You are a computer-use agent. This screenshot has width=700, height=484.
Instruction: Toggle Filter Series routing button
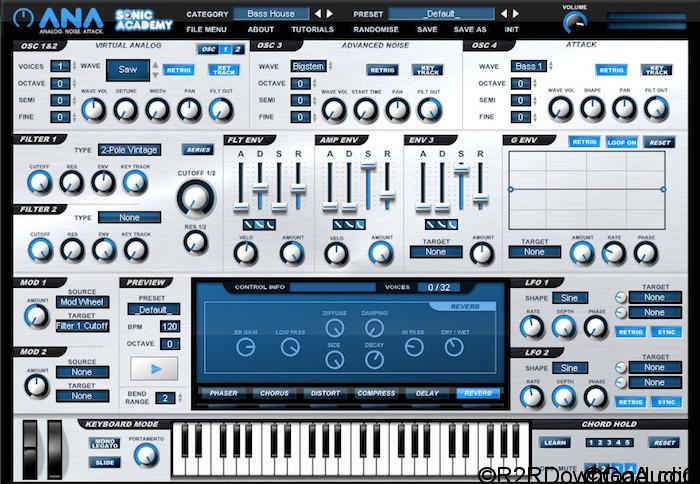tap(198, 150)
